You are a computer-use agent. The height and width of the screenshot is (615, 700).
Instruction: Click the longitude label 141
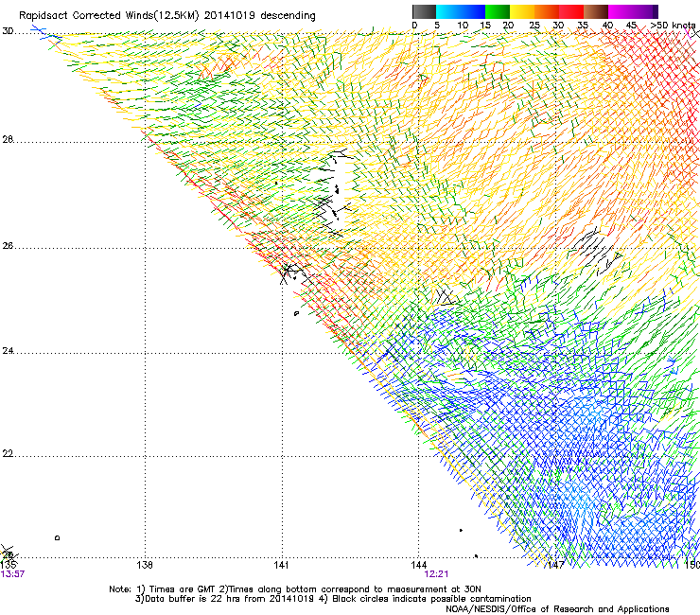(x=281, y=565)
